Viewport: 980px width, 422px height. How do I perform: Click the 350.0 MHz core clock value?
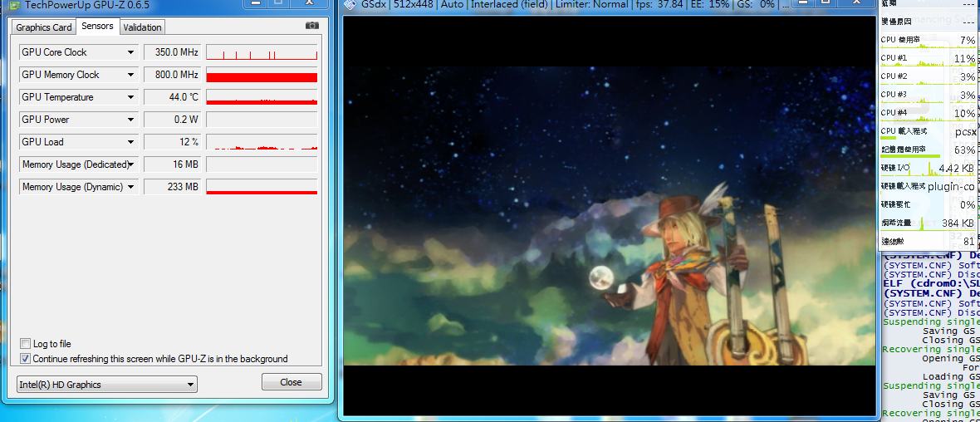point(173,52)
